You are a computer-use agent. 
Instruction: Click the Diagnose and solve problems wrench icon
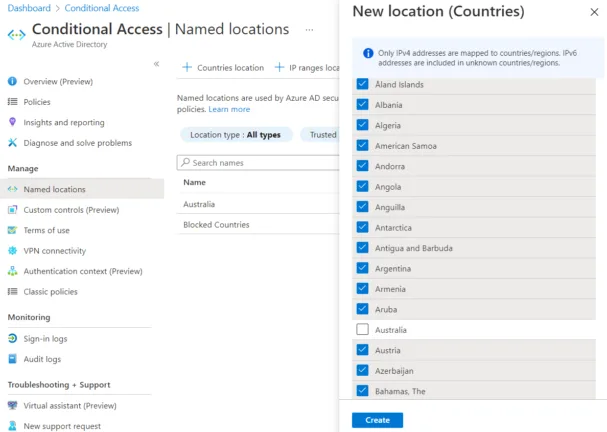coord(12,142)
